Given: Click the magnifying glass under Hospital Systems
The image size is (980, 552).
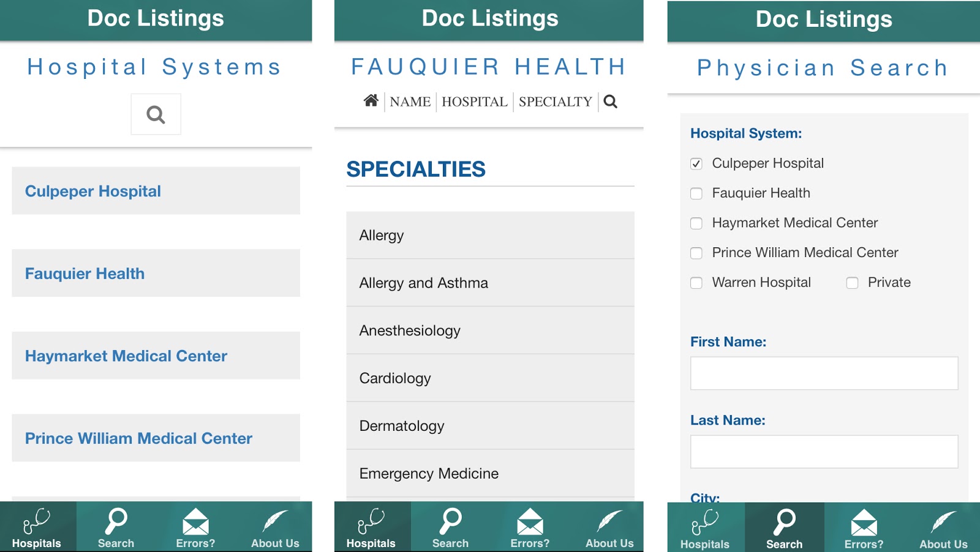Looking at the screenshot, I should 156,114.
